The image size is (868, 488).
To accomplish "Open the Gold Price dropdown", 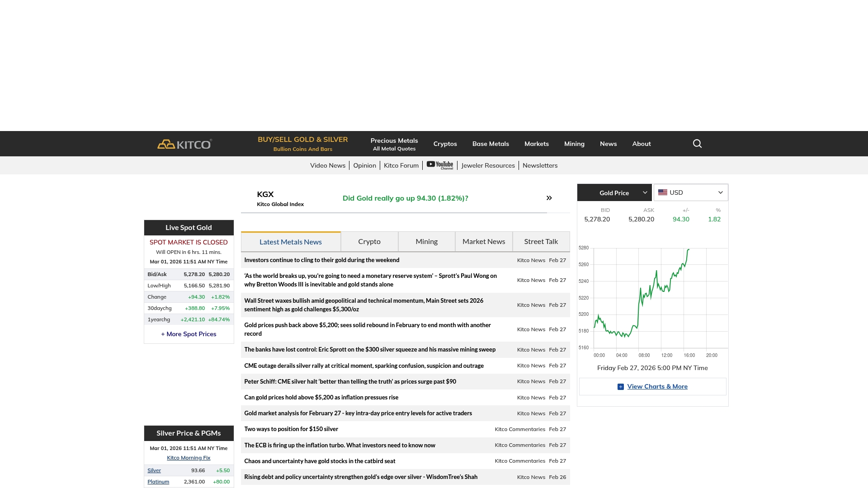I will click(x=614, y=192).
